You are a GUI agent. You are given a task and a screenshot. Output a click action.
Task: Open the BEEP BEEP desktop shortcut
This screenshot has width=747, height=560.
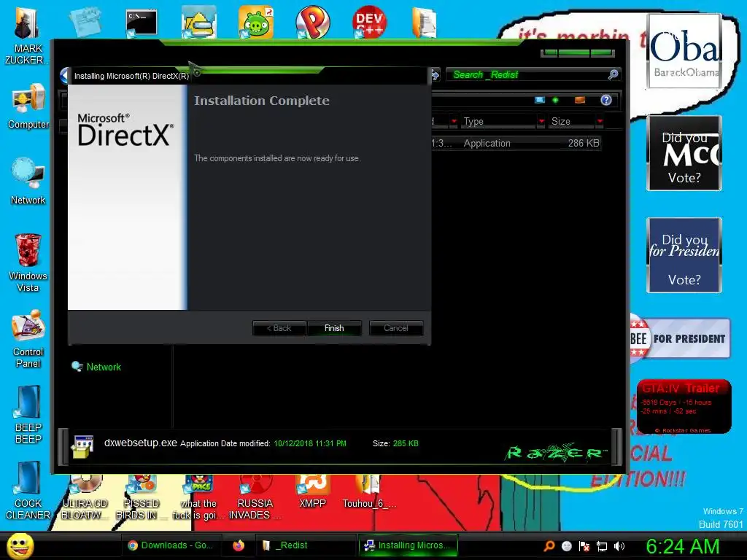28,415
